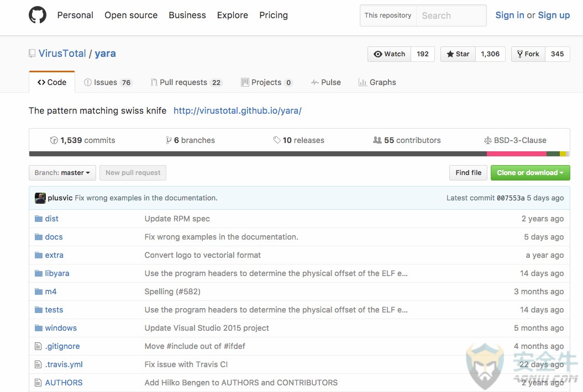Image resolution: width=583 pixels, height=392 pixels.
Task: Open 'Convert logo to vectorial format' commit
Action: coord(203,255)
